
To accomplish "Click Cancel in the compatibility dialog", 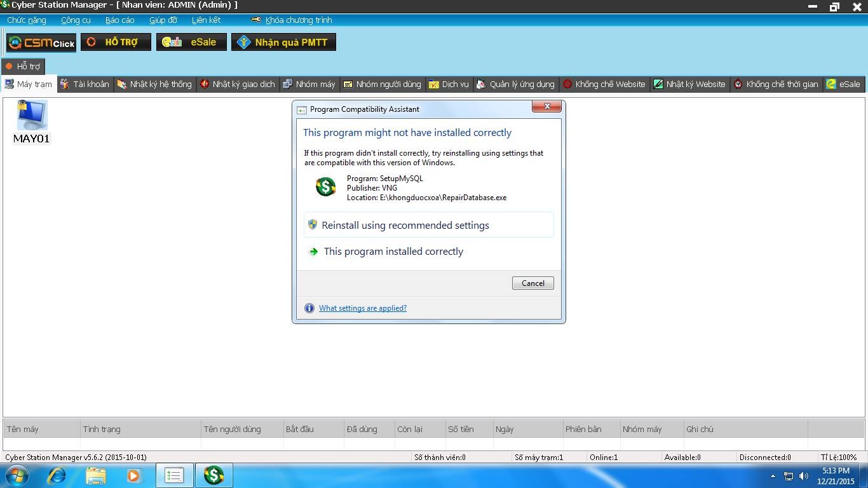I will pos(532,283).
